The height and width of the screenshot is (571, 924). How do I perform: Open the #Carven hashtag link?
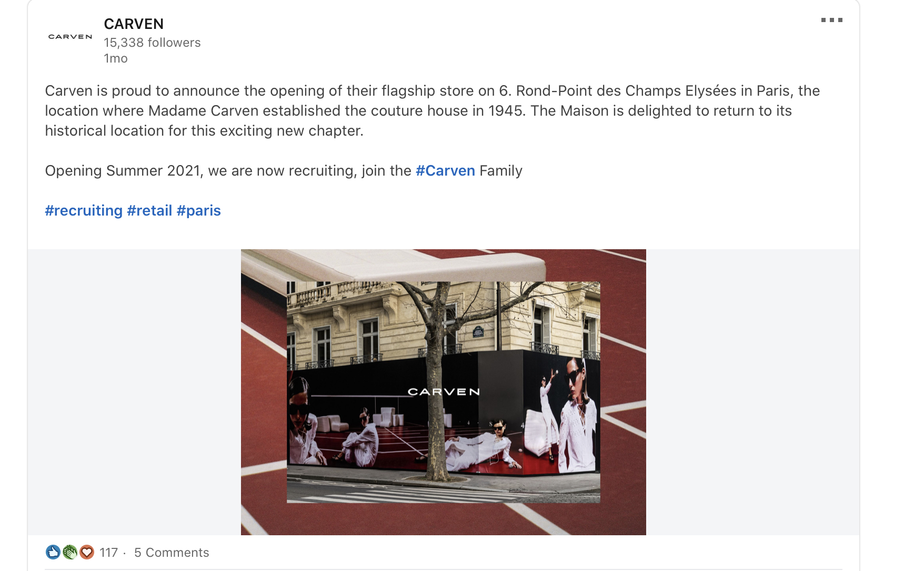point(445,171)
